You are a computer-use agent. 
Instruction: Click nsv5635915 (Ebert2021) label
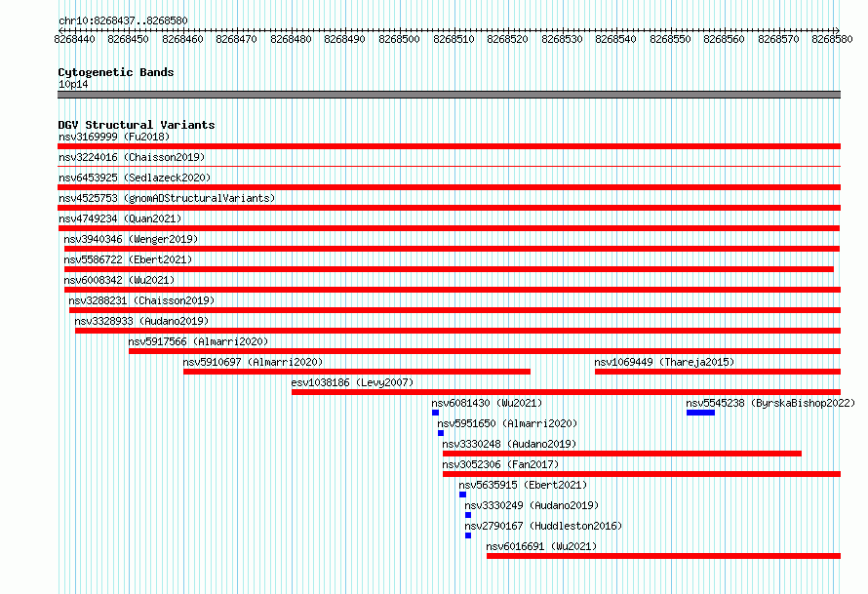523,485
